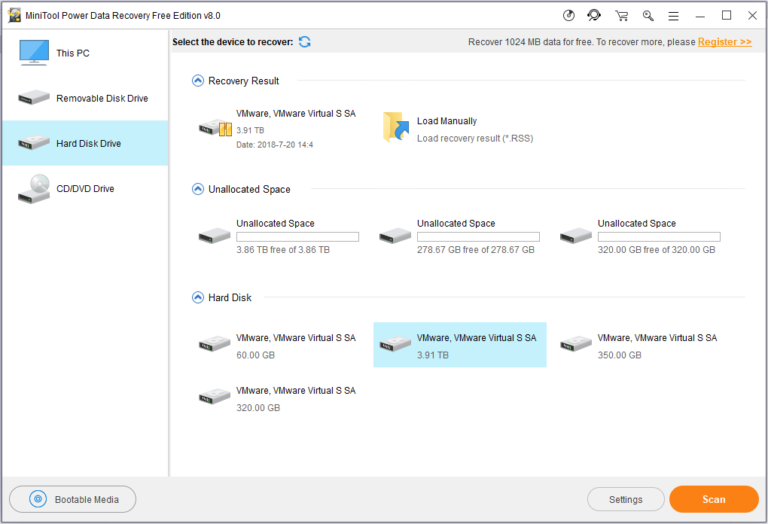Select Removable Disk Drive in sidebar
The width and height of the screenshot is (768, 524).
[85, 98]
